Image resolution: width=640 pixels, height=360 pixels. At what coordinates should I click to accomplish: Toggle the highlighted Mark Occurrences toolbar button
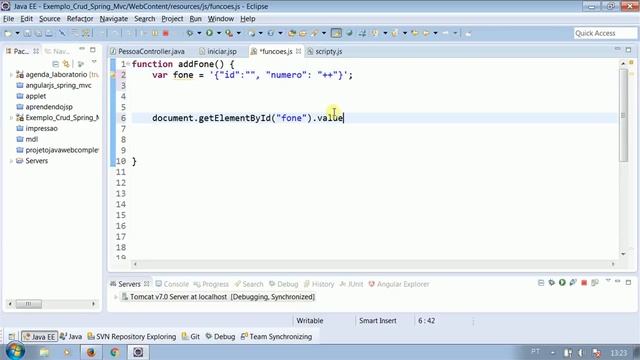tap(336, 33)
